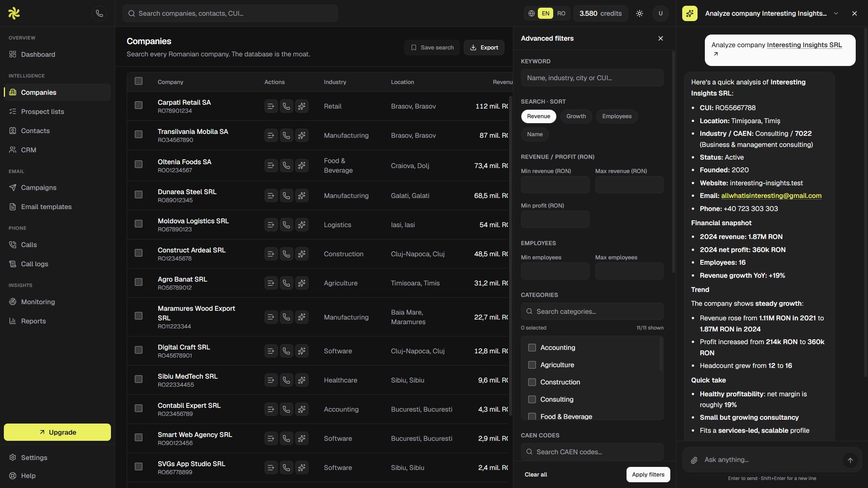Click the Min revenue (RON) field
Viewport: 868px width, 488px height.
[x=555, y=185]
